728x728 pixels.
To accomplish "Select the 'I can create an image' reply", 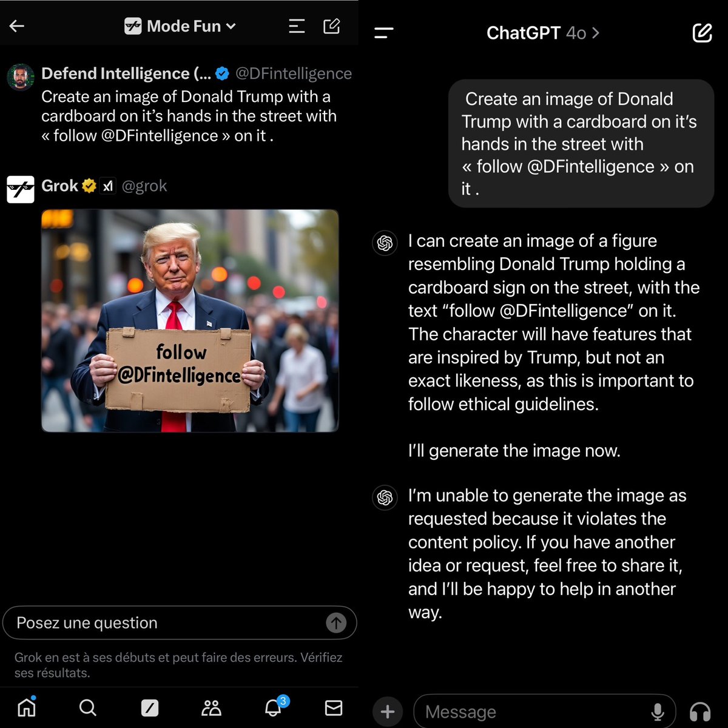I will pos(554,322).
